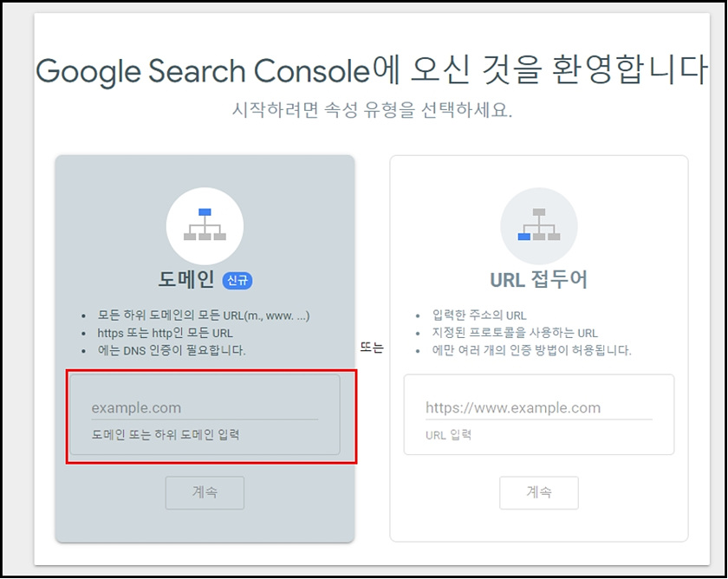
Task: Click text 지정된 프로토콜을 사용하는 URL
Action: (x=515, y=333)
